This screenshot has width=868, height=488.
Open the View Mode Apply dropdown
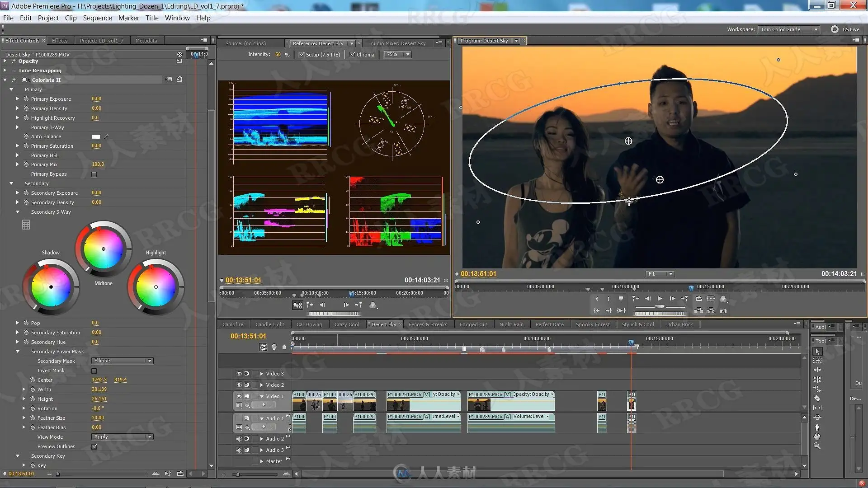[123, 437]
